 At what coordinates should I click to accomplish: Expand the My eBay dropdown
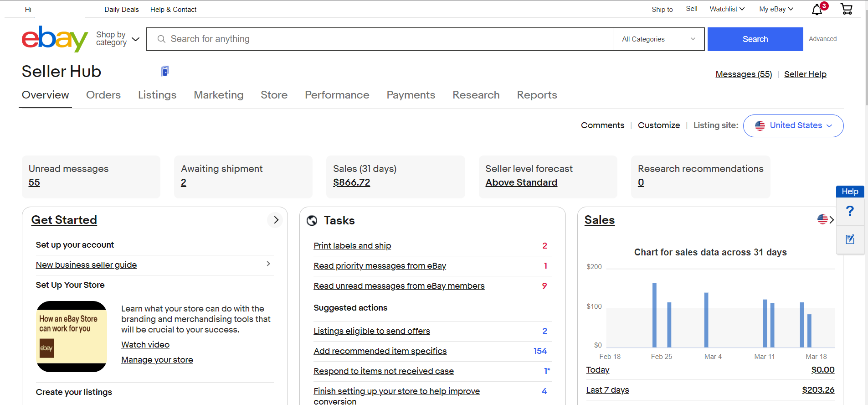pos(776,9)
